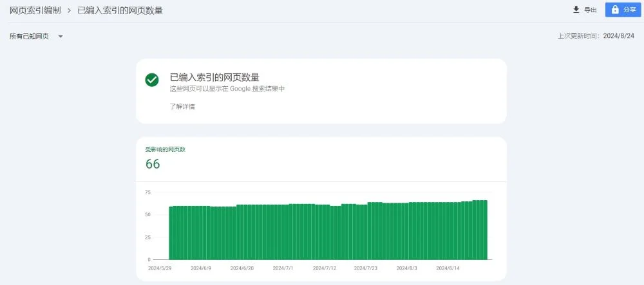Click the 2024/7/1 x-axis date label

(x=283, y=268)
